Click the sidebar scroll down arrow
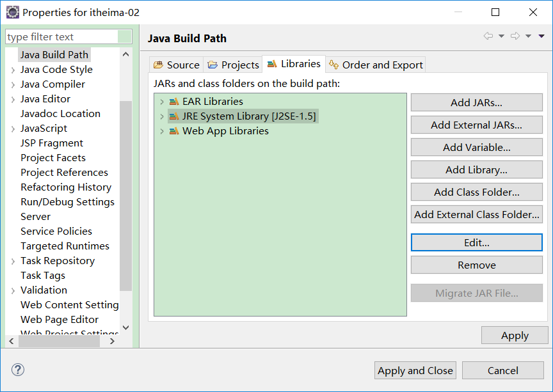Viewport: 553px width, 392px height. pyautogui.click(x=125, y=327)
